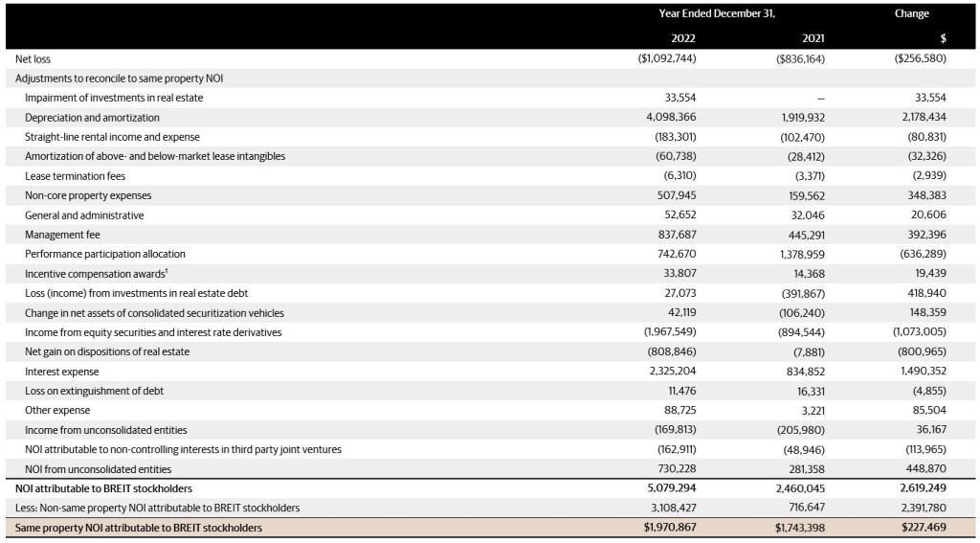Select the 2021 column header
The image size is (980, 543).
(813, 38)
